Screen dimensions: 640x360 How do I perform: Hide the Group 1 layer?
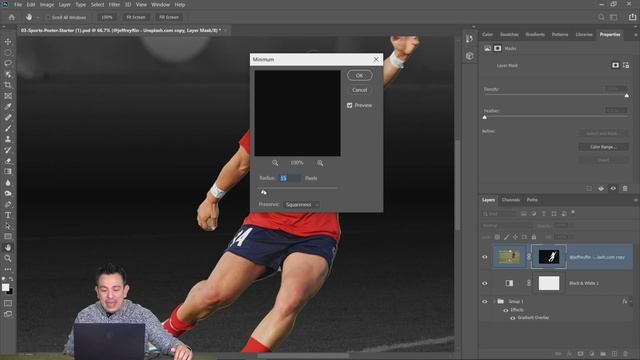click(x=485, y=302)
